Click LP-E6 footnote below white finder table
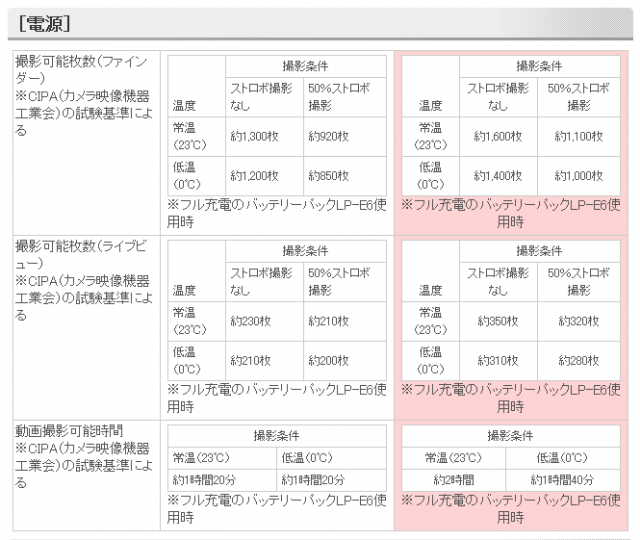The height and width of the screenshot is (540, 640). (277, 213)
